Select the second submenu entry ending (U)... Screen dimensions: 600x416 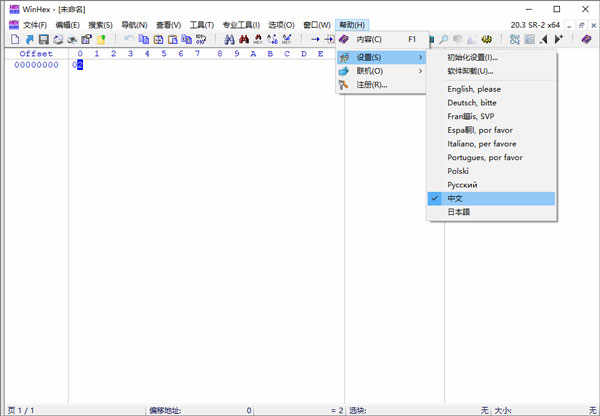coord(491,71)
